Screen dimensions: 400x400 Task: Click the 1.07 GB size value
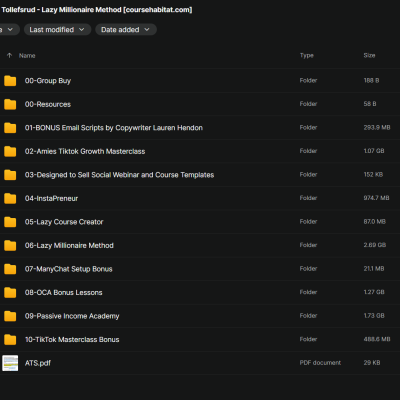pos(374,151)
